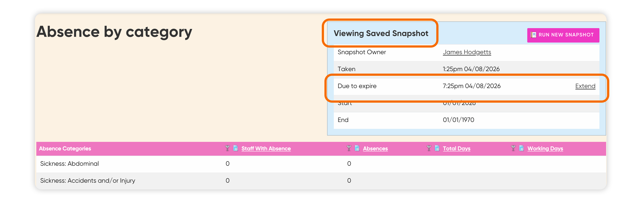Sort by Total Days column
The image size is (644, 204).
[x=457, y=148]
